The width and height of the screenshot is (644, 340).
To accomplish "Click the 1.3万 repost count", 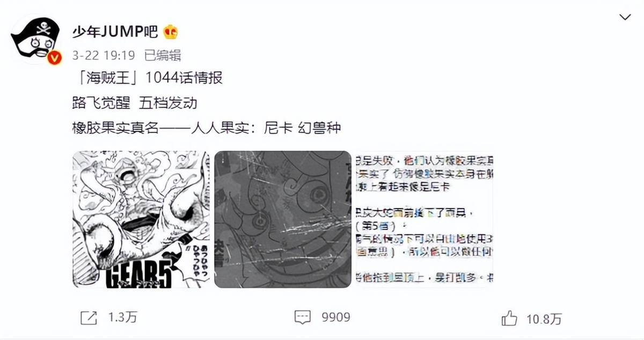I will click(122, 317).
